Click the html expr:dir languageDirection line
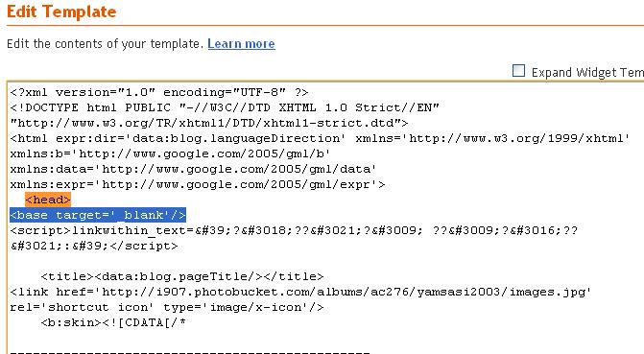This screenshot has width=644, height=354. pos(320,138)
